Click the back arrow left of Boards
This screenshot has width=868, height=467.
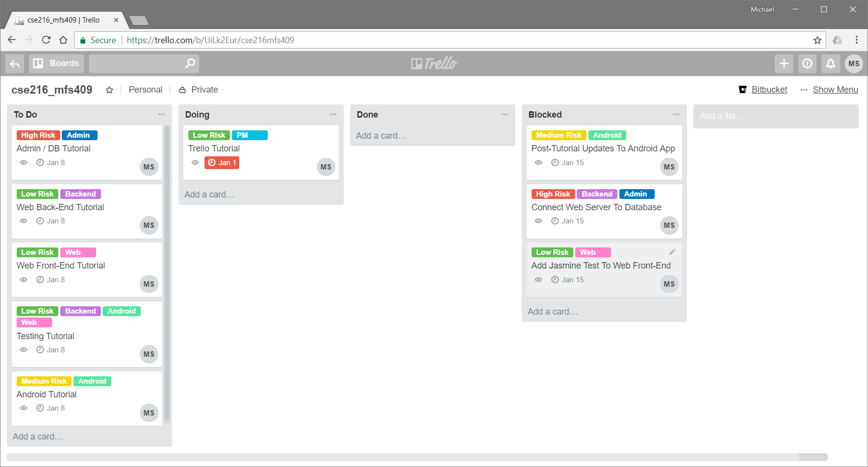click(x=14, y=63)
